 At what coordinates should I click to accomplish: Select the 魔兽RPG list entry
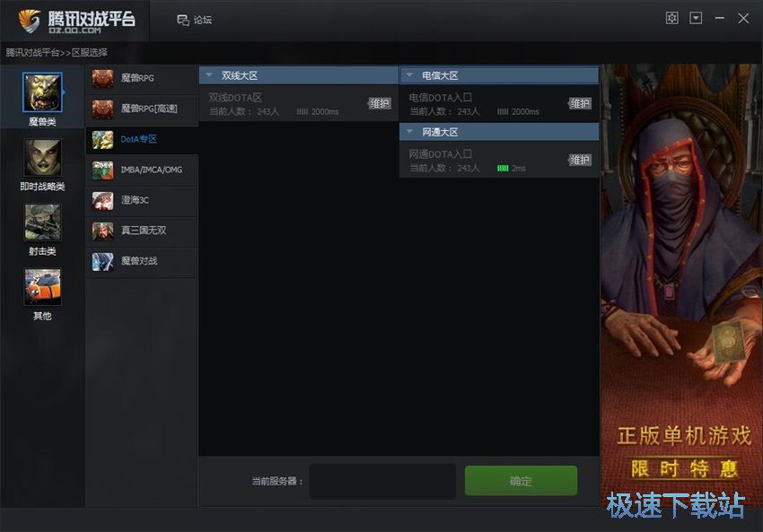(142, 78)
